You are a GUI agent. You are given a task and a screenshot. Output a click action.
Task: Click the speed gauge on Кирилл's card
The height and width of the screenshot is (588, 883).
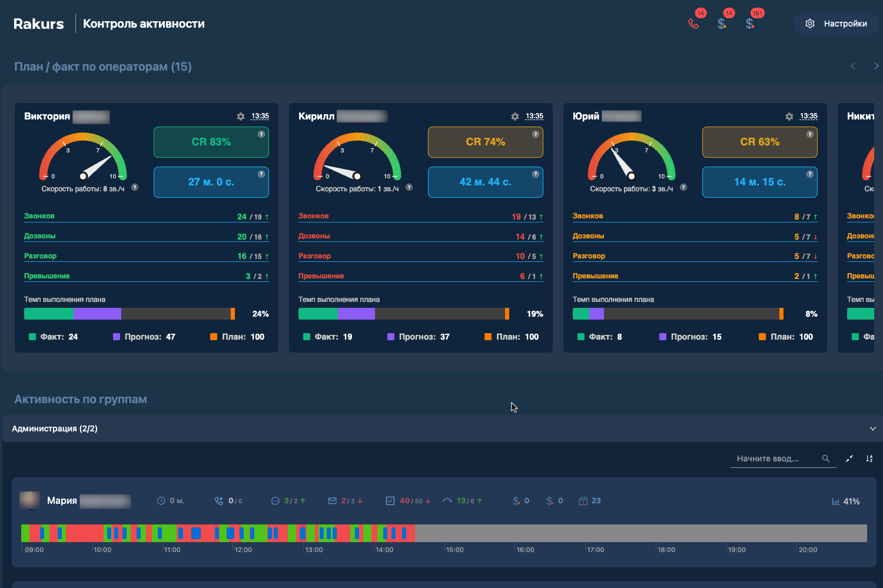(x=357, y=157)
